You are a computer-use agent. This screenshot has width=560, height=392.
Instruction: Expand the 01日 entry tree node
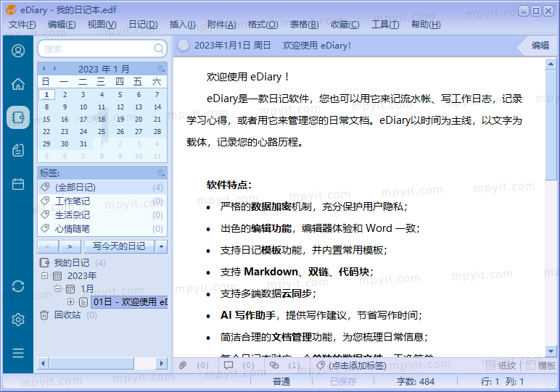click(70, 301)
